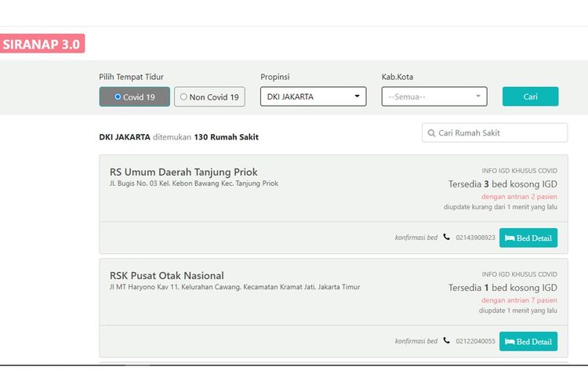The width and height of the screenshot is (588, 392).
Task: Select the RS Umum Daerah Tanjung Priok title
Action: point(183,172)
